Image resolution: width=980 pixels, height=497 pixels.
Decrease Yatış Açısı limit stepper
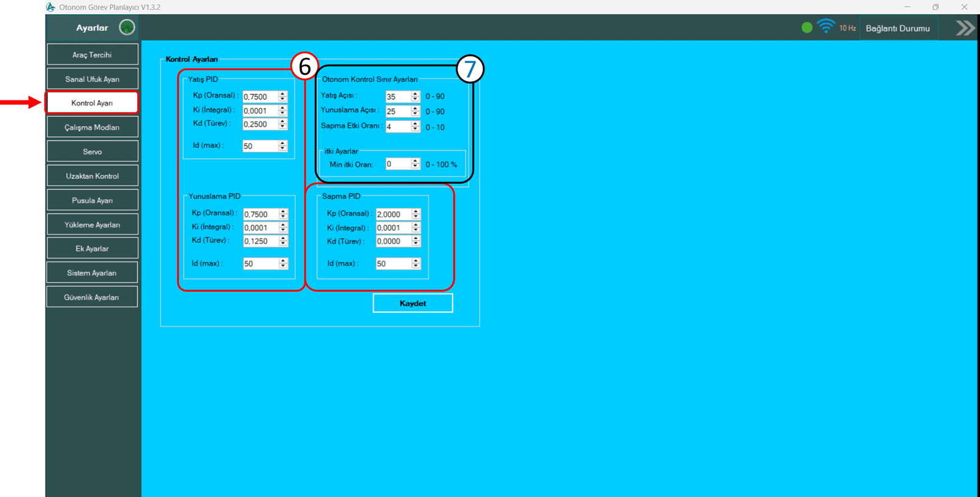pos(415,99)
